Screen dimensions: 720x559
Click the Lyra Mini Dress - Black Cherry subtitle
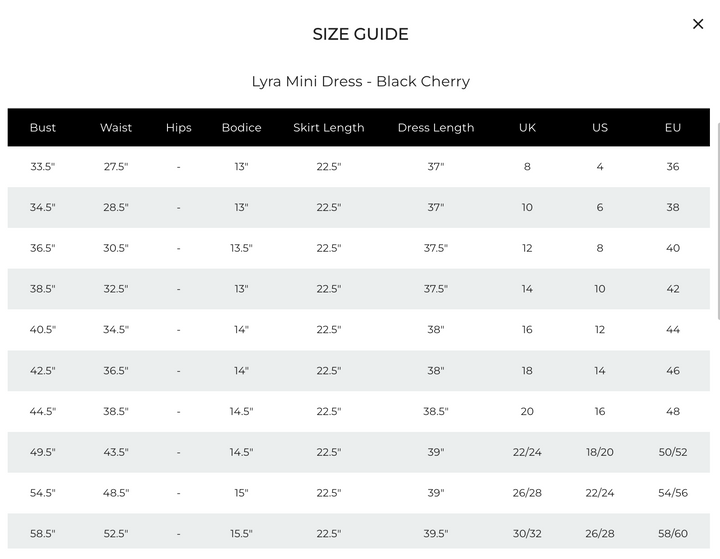tap(360, 81)
